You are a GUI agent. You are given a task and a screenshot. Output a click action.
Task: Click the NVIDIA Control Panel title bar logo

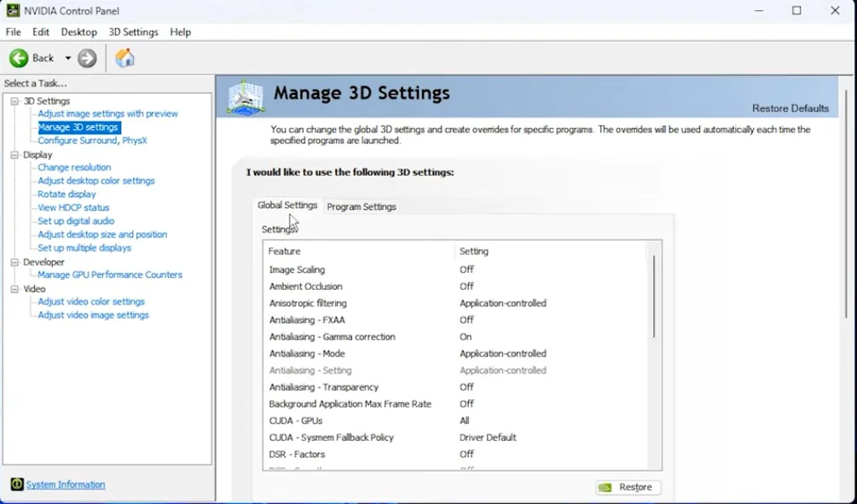pyautogui.click(x=14, y=11)
